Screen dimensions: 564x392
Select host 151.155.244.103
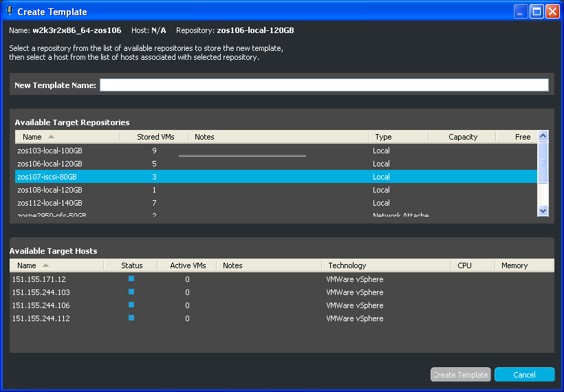tap(281, 292)
